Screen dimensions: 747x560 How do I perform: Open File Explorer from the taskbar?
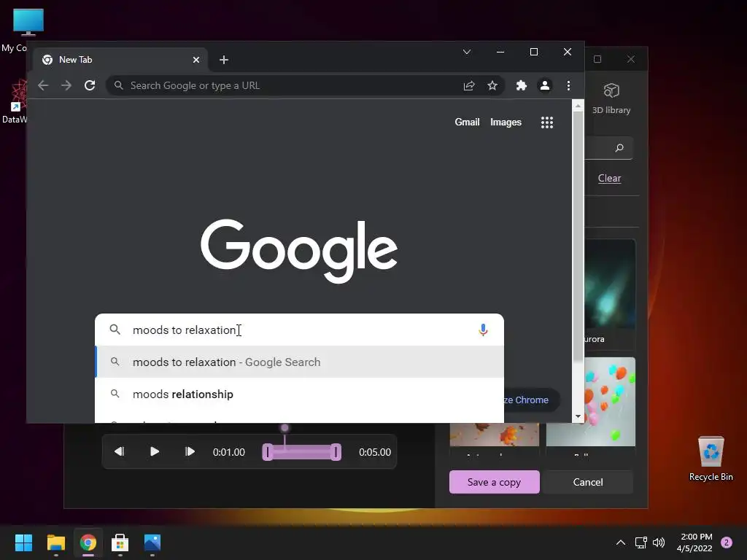[55, 542]
